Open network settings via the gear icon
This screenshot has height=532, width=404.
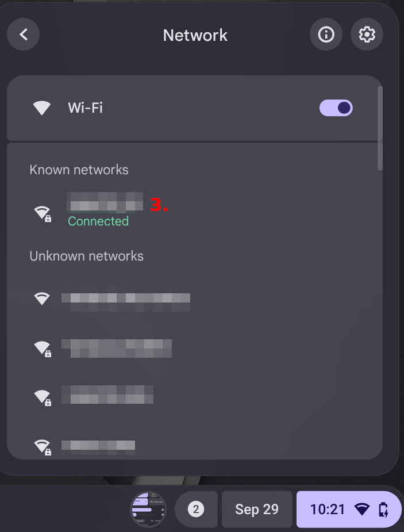pos(367,35)
